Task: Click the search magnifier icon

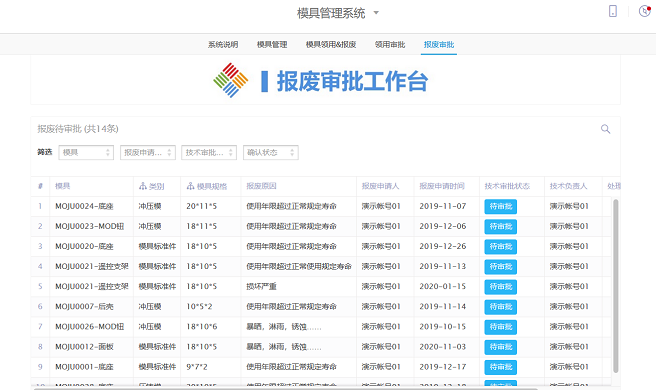Action: tap(605, 129)
